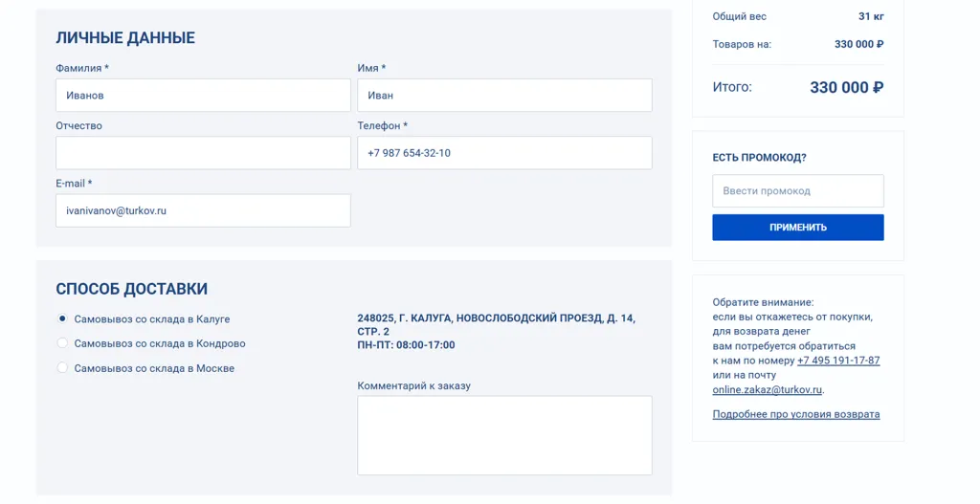Click the Комментарий к заказу text area
The image size is (980, 504).
(504, 435)
